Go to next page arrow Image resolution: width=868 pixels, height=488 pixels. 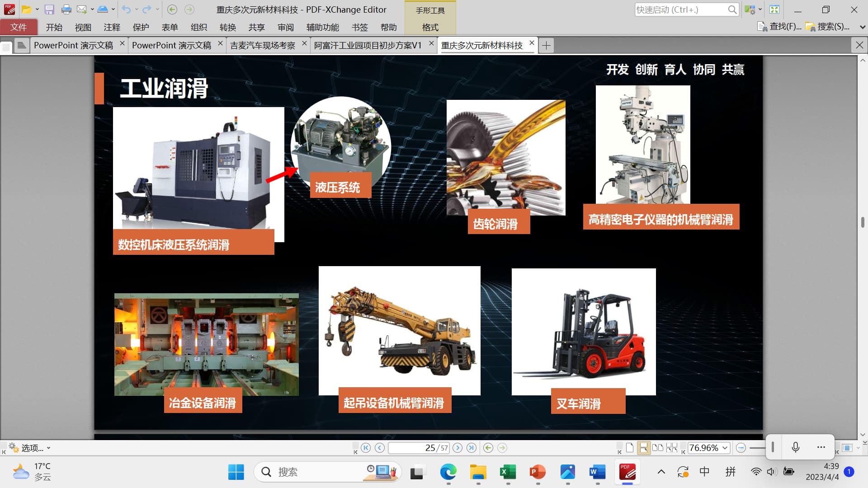458,448
